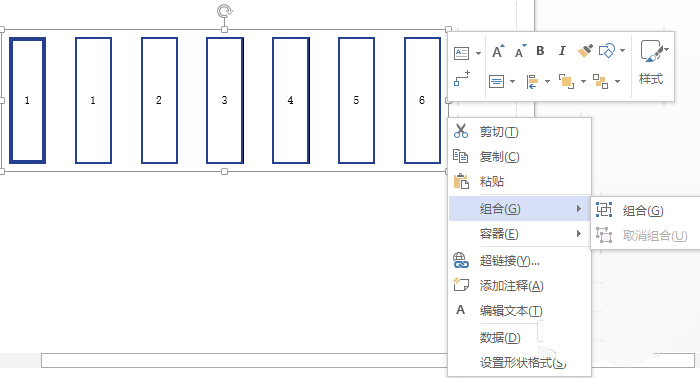
Task: Click the group shapes icon in mini toolbar
Action: tap(600, 81)
